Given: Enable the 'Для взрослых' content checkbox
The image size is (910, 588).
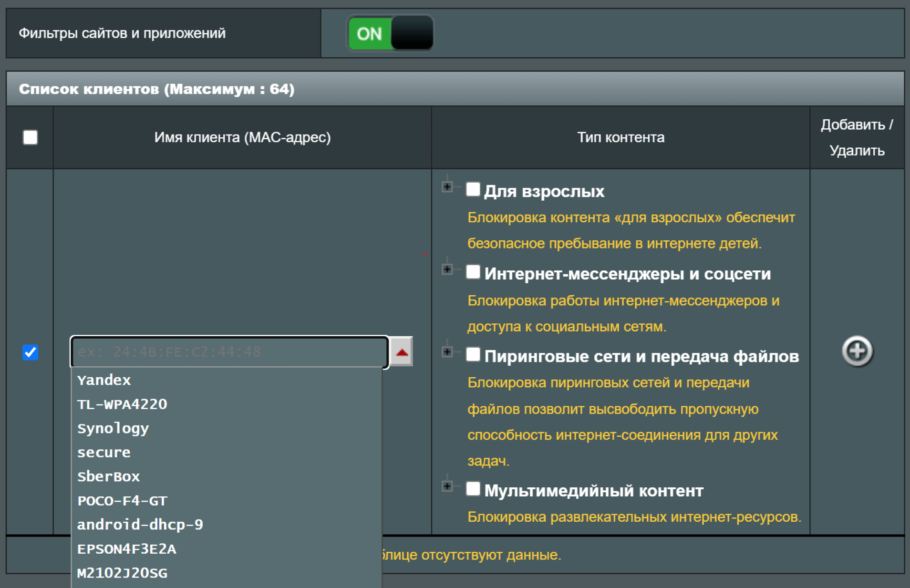Looking at the screenshot, I should pyautogui.click(x=473, y=189).
